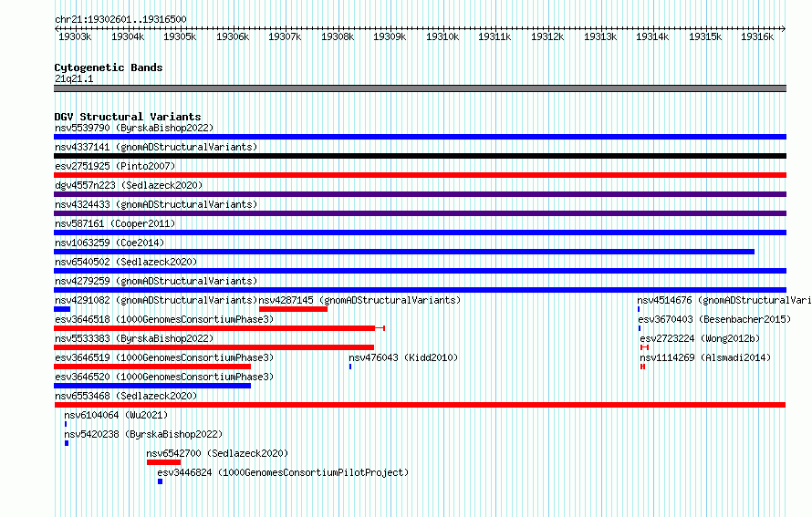Viewport: 812px width, 517px height.
Task: Click esv3446824 (1000GenomesConsortiumPilotProject) label
Action: coord(283,472)
